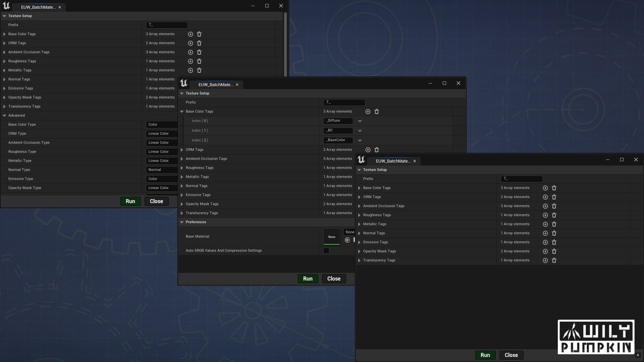The width and height of the screenshot is (644, 362).
Task: Use selected asset arrow for Base Material
Action: point(347,240)
